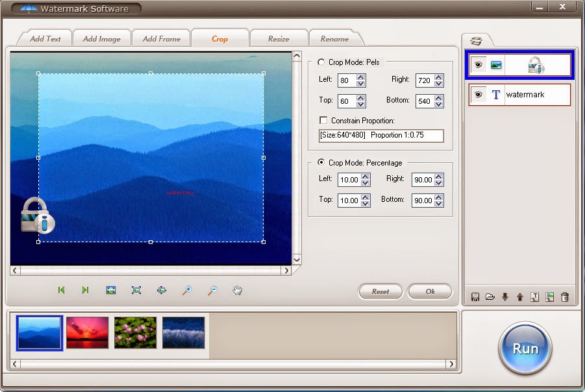Delete the selected layer with trash icon
Image resolution: width=585 pixels, height=392 pixels.
click(x=564, y=297)
